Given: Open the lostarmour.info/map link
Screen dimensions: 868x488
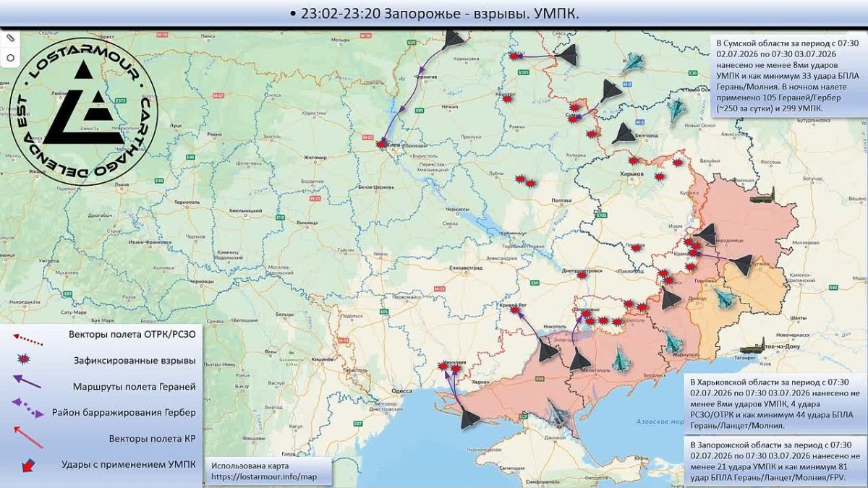Looking at the screenshot, I should click(x=265, y=477).
